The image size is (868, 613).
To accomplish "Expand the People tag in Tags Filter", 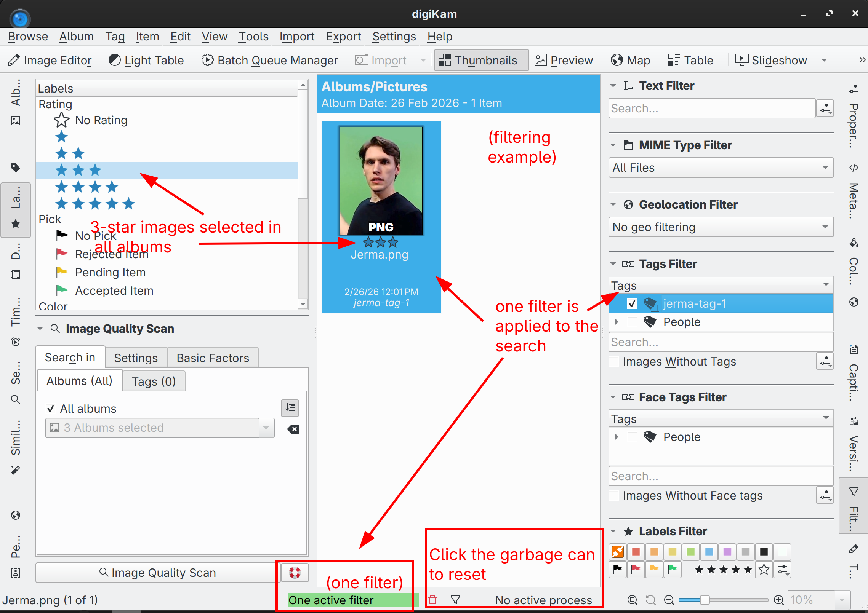I will 617,322.
